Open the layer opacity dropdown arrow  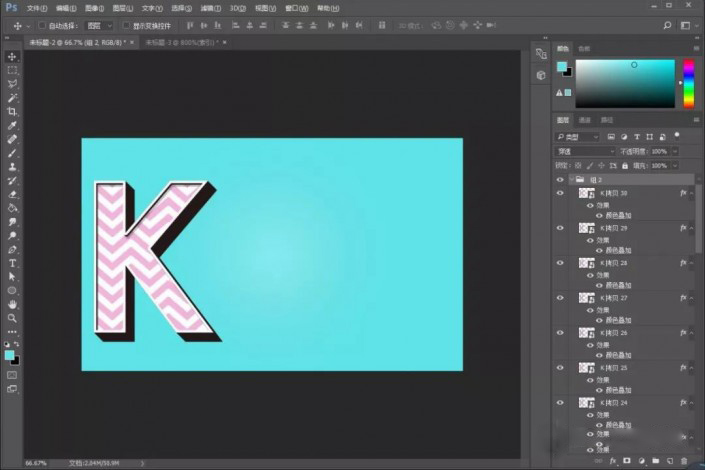[x=675, y=152]
